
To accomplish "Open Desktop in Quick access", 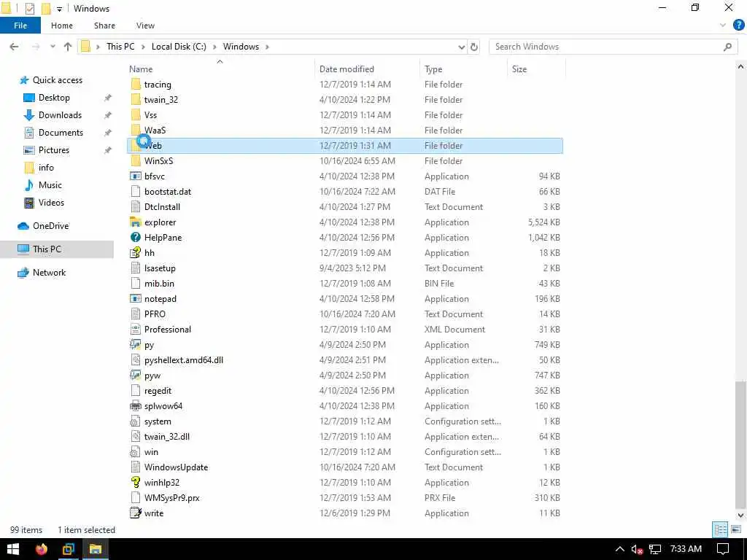I will tap(54, 98).
